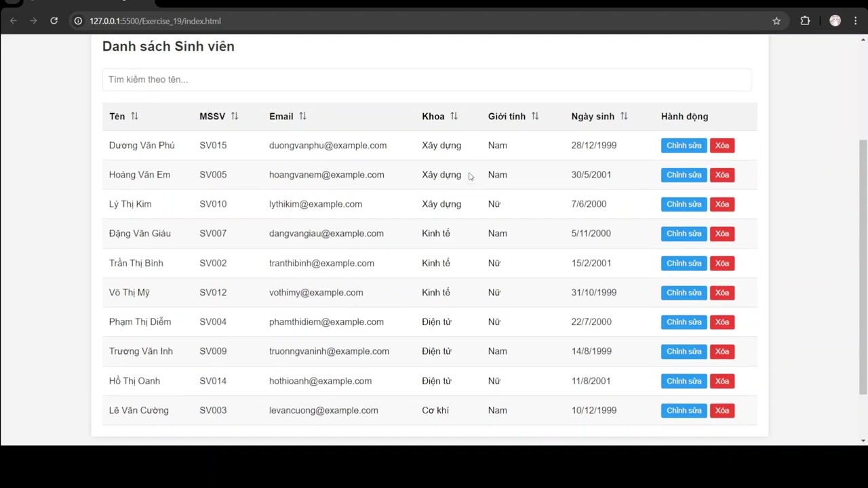Viewport: 868px width, 488px height.
Task: Click the Cơ khí department cell
Action: tap(435, 410)
